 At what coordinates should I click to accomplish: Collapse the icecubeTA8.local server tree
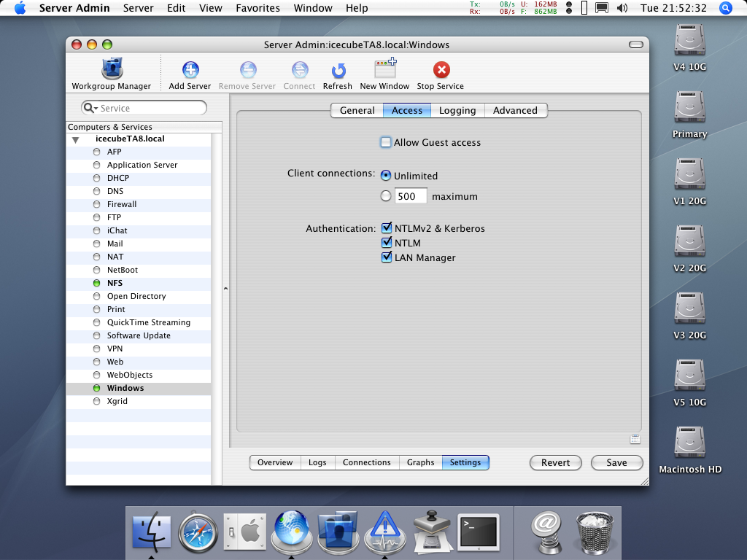pos(75,140)
